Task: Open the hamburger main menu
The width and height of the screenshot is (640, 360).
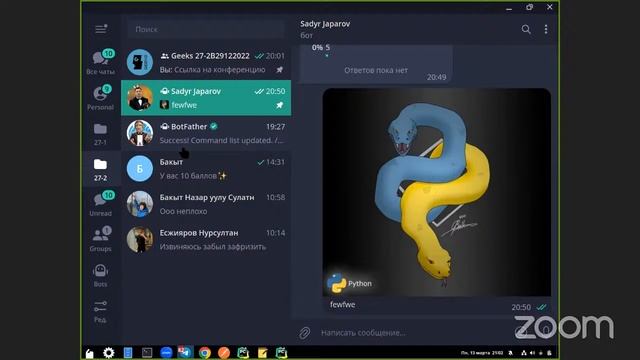Action: point(101,29)
